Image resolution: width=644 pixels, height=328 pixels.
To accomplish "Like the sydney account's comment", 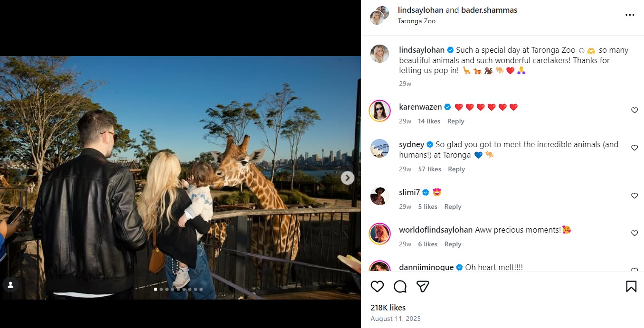I will 634,148.
